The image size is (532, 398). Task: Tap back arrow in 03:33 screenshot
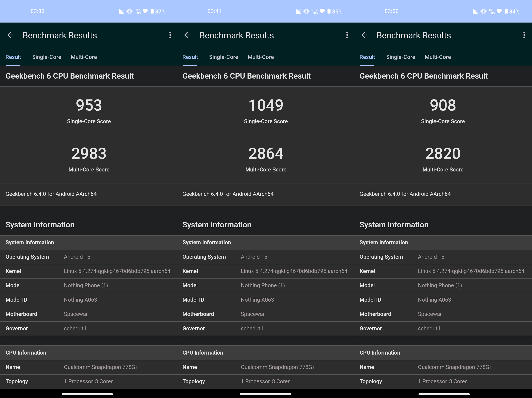(x=10, y=35)
